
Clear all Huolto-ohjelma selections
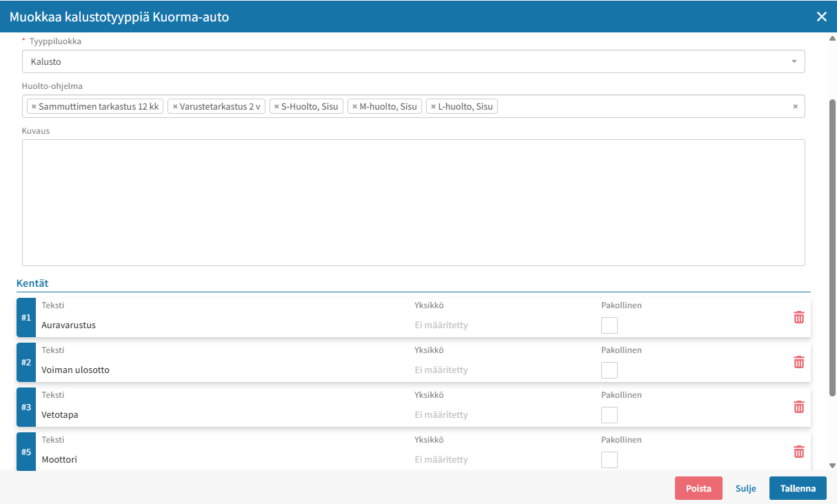point(795,106)
